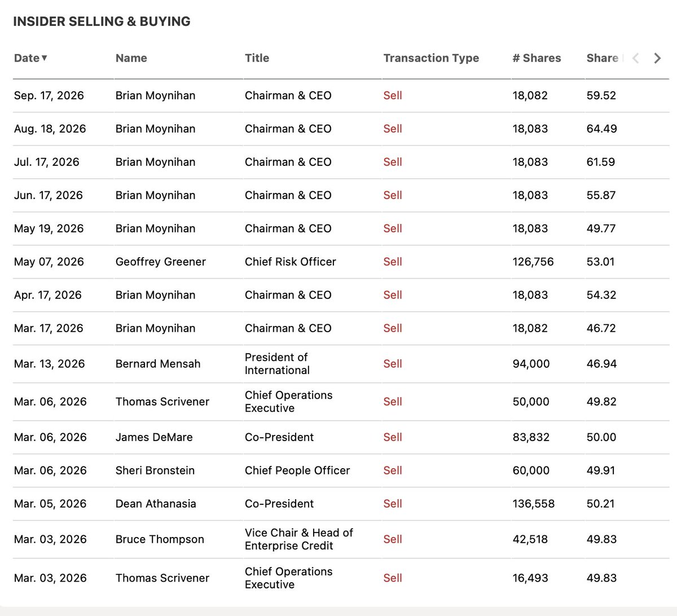Click Co-President in the Dean Athanasia row
The width and height of the screenshot is (677, 616).
(279, 504)
